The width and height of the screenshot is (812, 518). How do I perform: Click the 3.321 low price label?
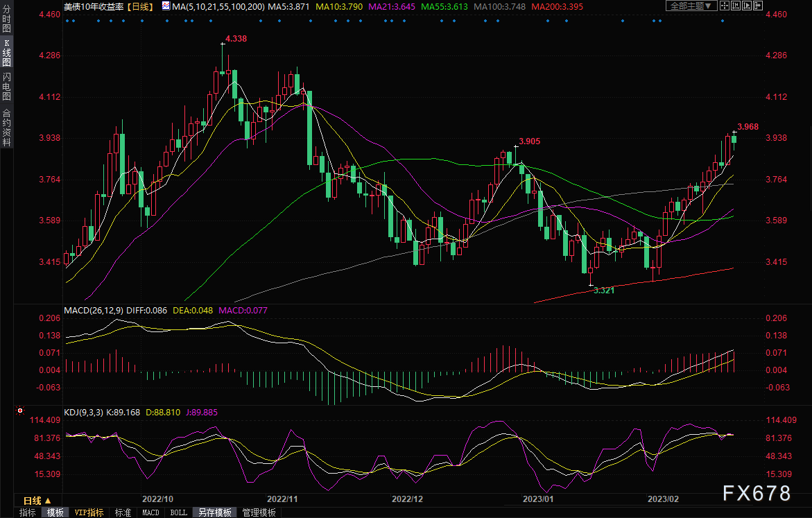[604, 291]
